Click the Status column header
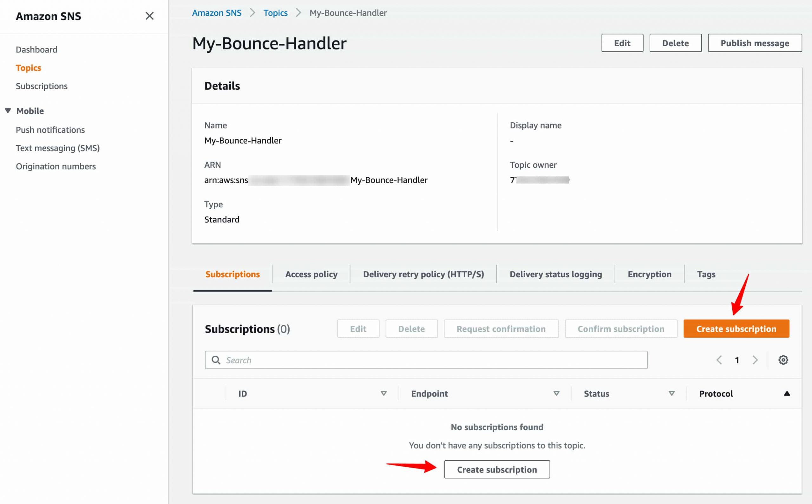This screenshot has width=812, height=504. [x=597, y=394]
